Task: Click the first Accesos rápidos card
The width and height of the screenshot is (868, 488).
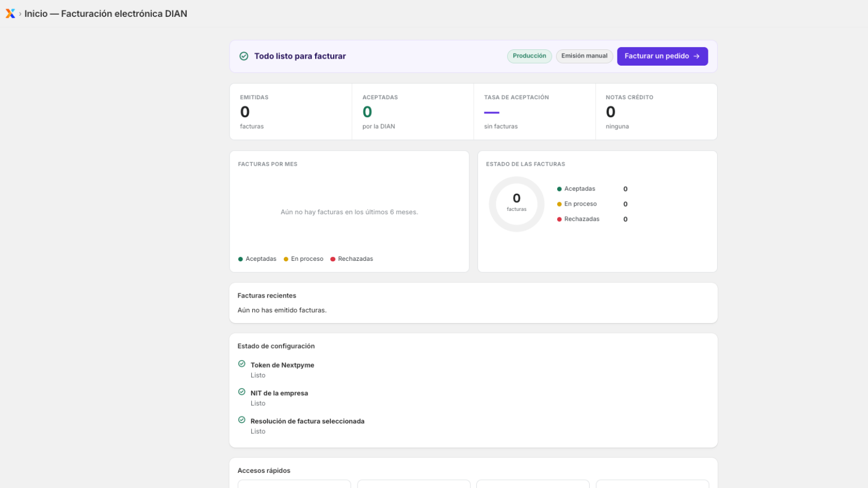Action: tap(295, 484)
